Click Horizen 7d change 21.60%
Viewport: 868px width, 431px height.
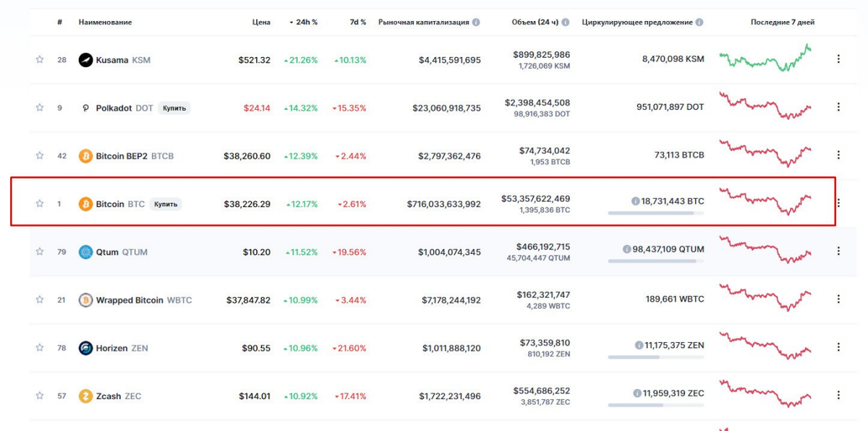pos(349,348)
